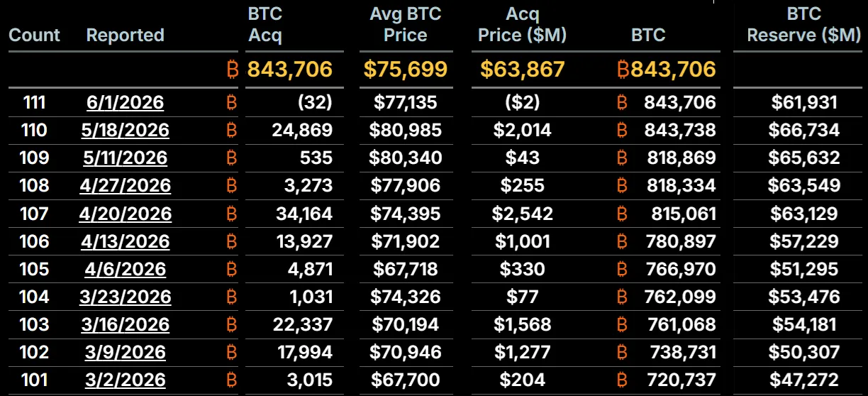
Task: Click the Bitcoin icon next to 34,164 acquired
Action: tap(231, 213)
